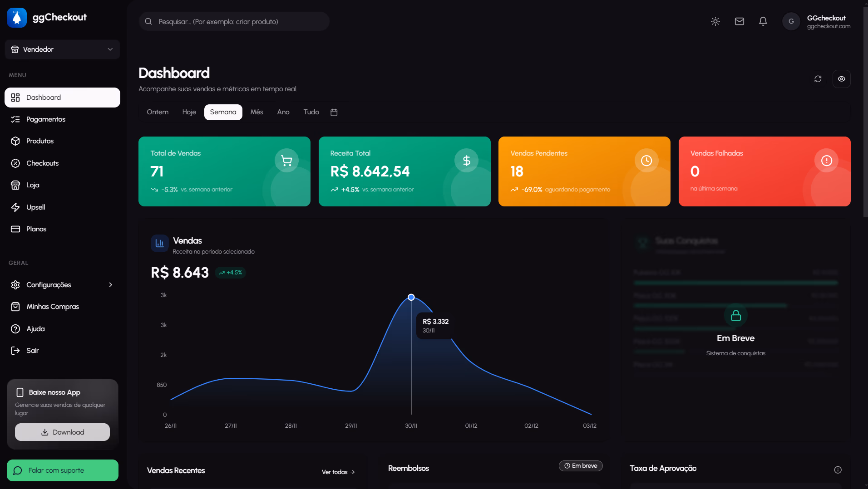Click the Vendas Pendentes value 18
Viewport: 868px width, 489px height.
click(517, 171)
